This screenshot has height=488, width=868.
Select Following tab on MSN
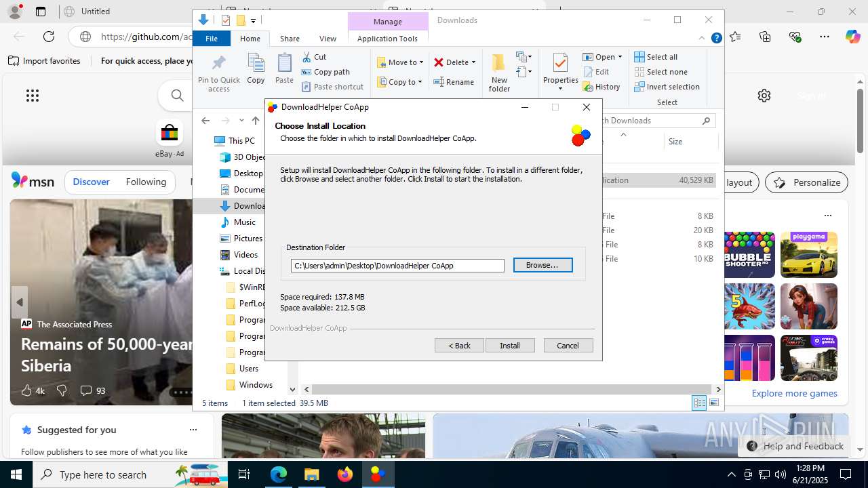[146, 182]
